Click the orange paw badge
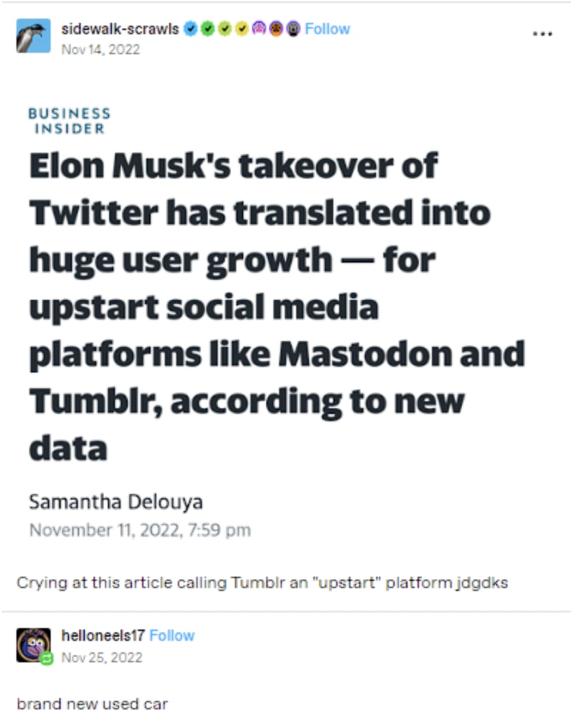Image resolution: width=571 pixels, height=728 pixels. [x=276, y=29]
